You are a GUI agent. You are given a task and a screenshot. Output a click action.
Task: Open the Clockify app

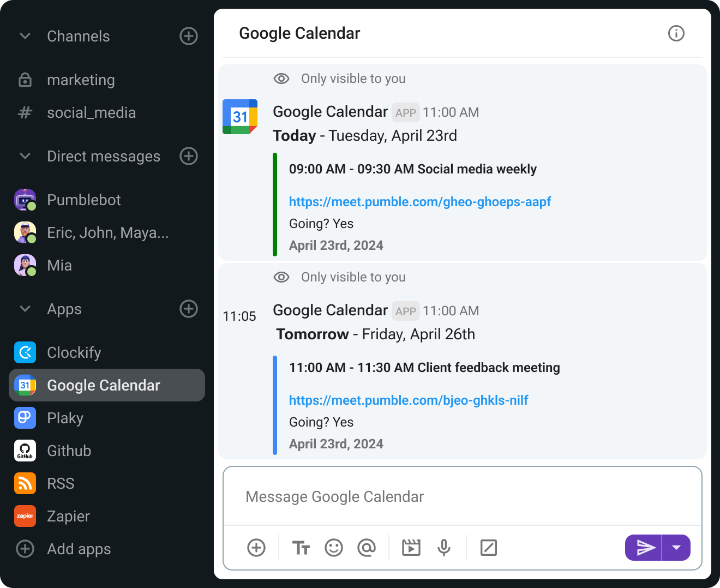[107, 352]
